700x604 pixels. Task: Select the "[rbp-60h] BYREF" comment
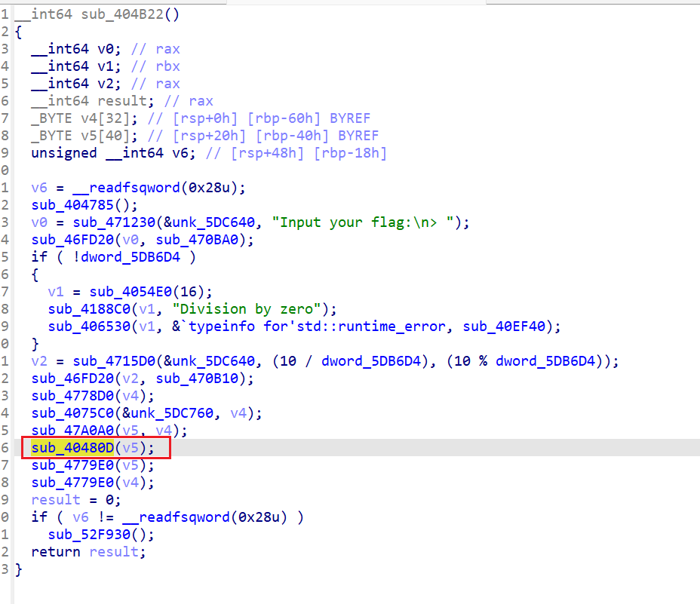(309, 118)
